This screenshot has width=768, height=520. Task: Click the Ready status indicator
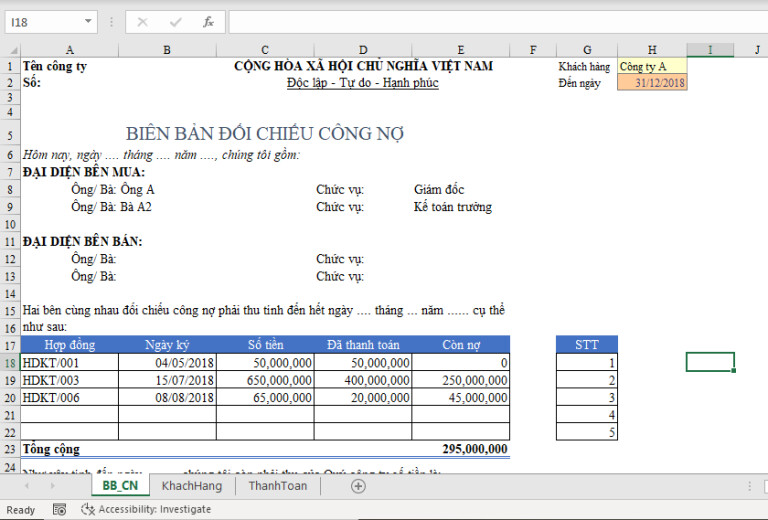[x=21, y=510]
